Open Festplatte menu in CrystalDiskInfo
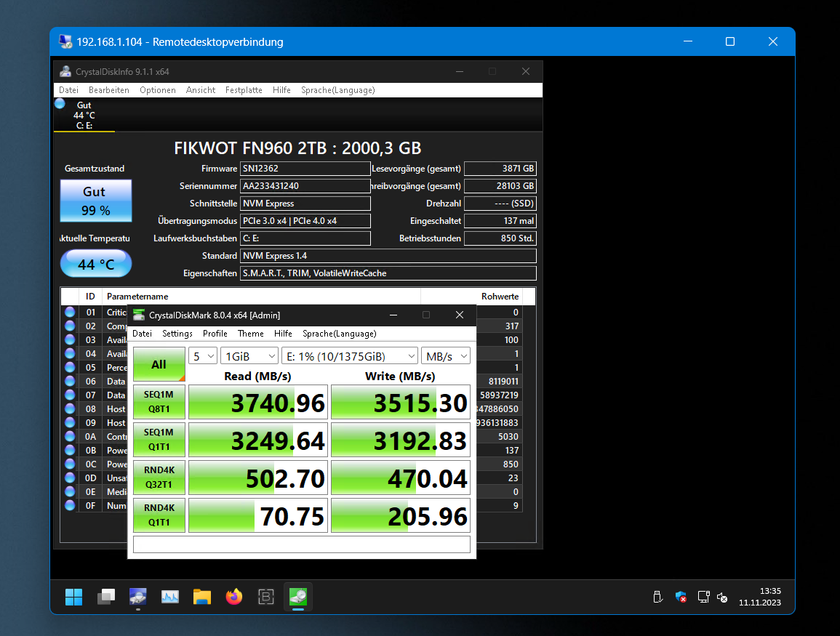The image size is (840, 636). tap(244, 90)
